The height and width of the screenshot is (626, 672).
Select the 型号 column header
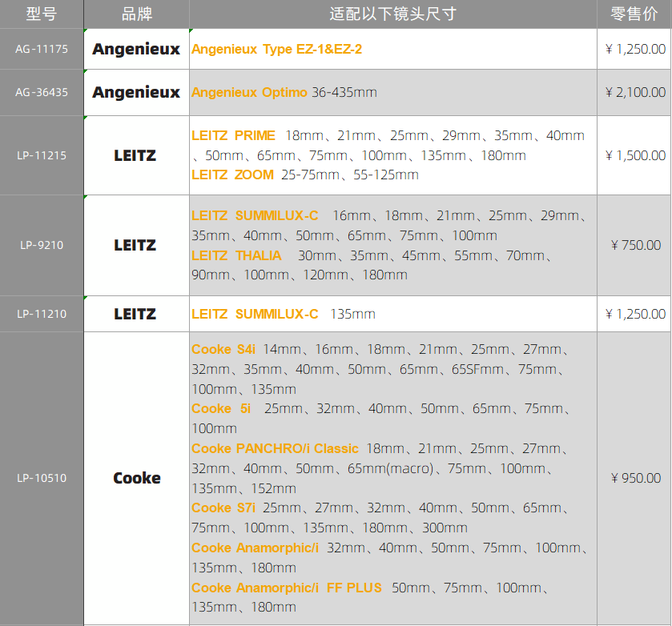(x=42, y=14)
